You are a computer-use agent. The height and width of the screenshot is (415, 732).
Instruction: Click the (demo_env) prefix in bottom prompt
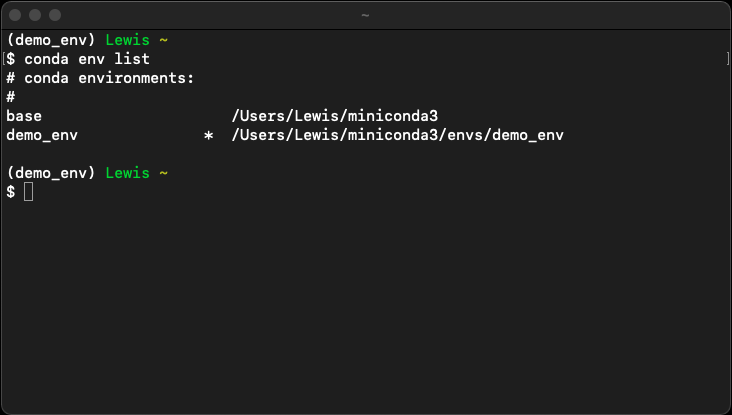pos(51,173)
